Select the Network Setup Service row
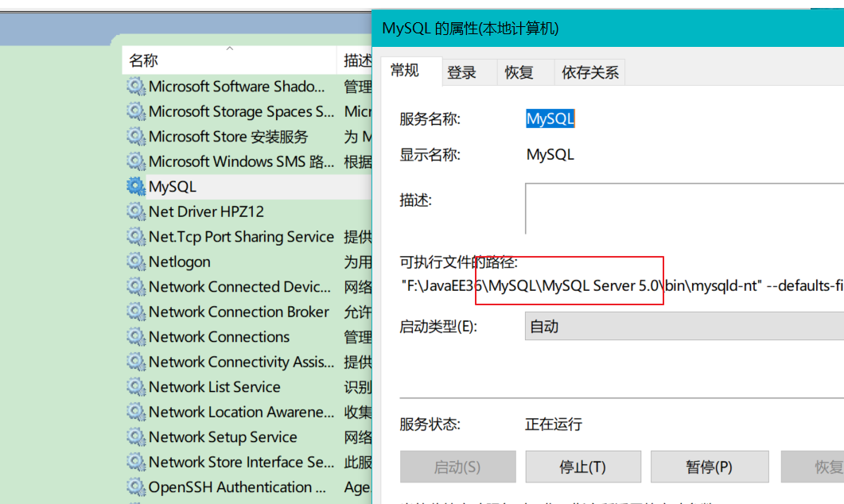Image resolution: width=844 pixels, height=504 pixels. (247, 436)
